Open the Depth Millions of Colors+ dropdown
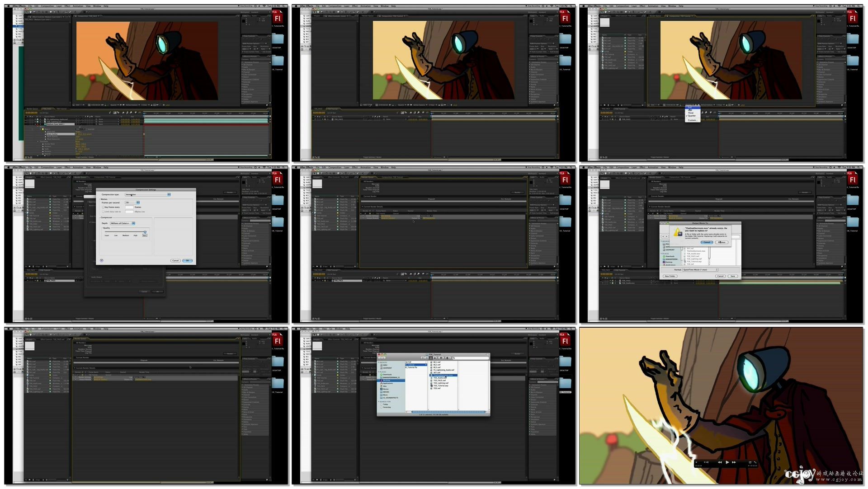Image resolution: width=868 pixels, height=489 pixels. coord(123,223)
